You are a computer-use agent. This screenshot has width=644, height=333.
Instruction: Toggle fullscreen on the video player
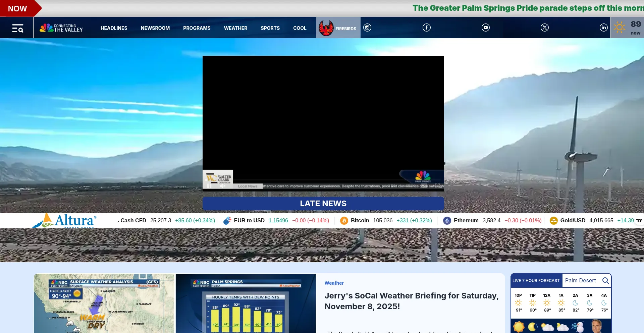click(438, 186)
